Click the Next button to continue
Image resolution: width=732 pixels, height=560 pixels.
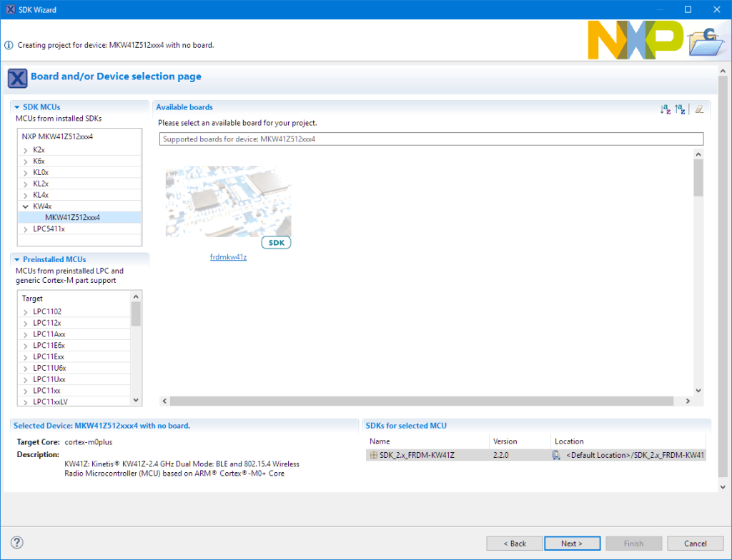coord(572,543)
